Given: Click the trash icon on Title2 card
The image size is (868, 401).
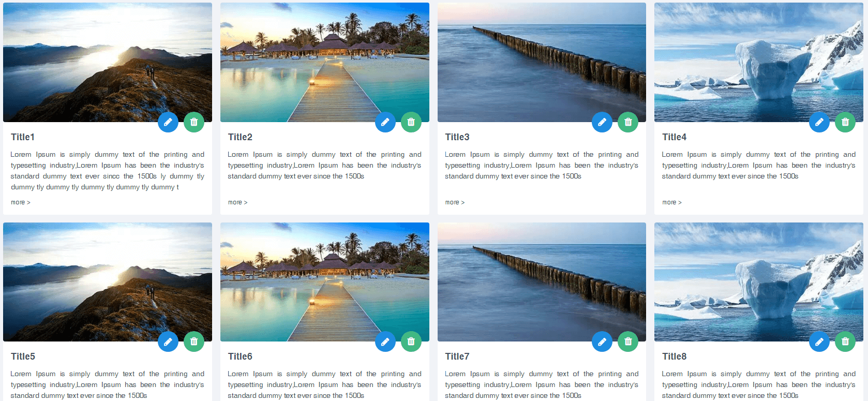Looking at the screenshot, I should tap(411, 122).
